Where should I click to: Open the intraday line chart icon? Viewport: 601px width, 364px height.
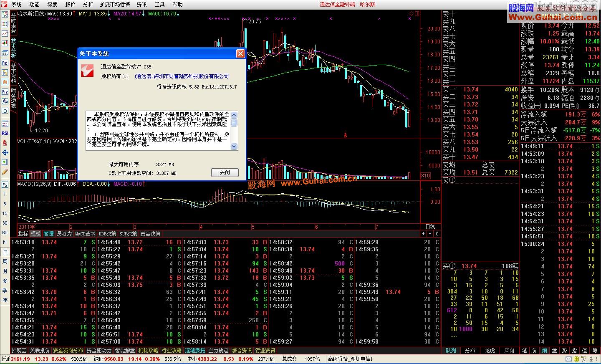point(5,33)
